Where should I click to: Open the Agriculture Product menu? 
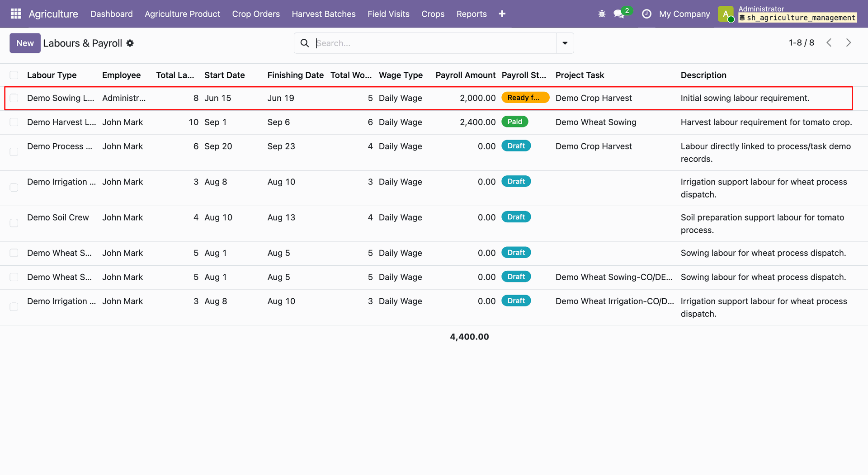pos(183,14)
